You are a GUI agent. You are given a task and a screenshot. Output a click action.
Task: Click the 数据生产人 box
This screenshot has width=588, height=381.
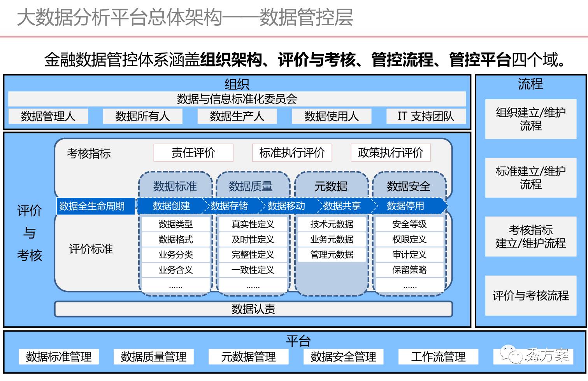tap(237, 116)
